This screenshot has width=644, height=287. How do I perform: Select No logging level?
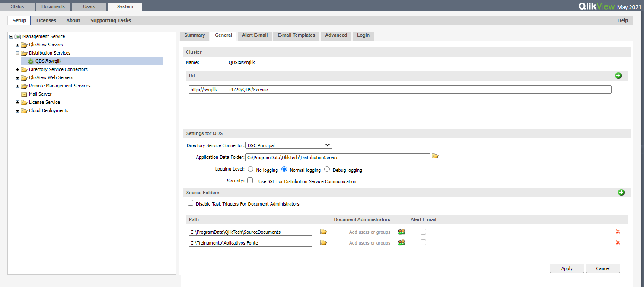251,170
